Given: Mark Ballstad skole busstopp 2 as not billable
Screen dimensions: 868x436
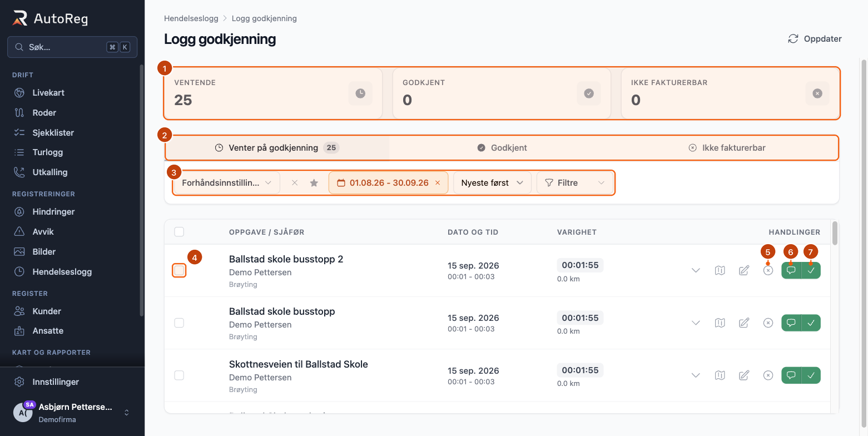Looking at the screenshot, I should pyautogui.click(x=768, y=270).
